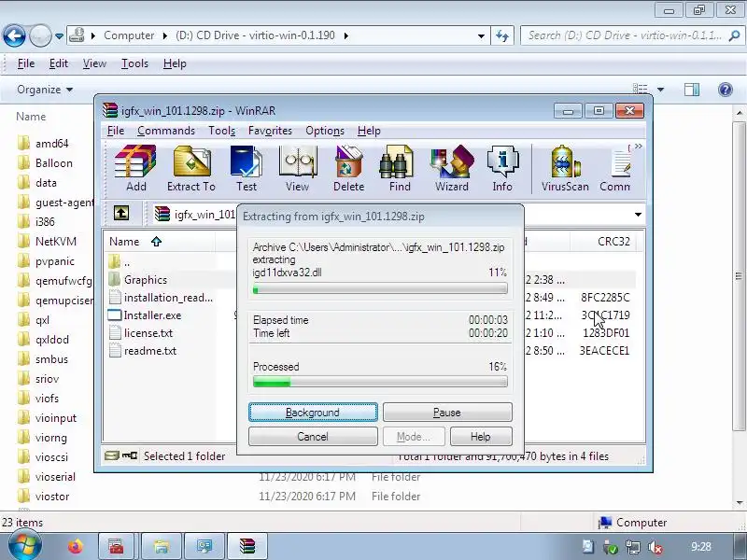Open Explorer View menu

coord(94,63)
